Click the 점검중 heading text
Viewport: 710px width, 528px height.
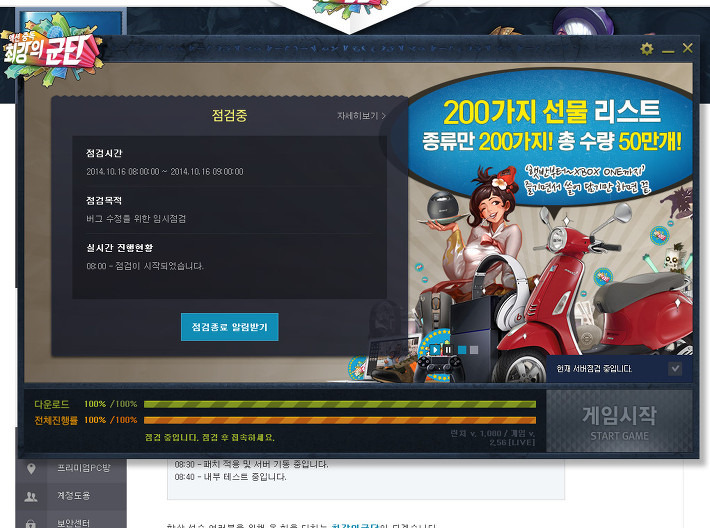pyautogui.click(x=230, y=115)
